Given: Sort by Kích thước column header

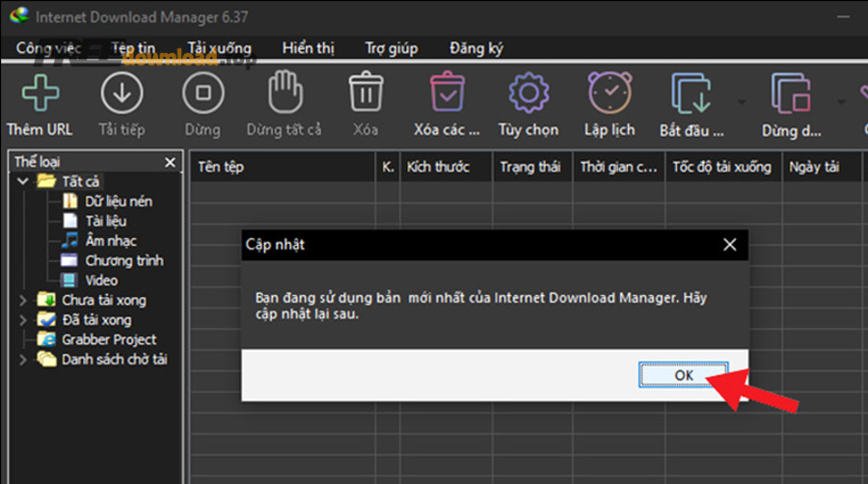Looking at the screenshot, I should [447, 167].
